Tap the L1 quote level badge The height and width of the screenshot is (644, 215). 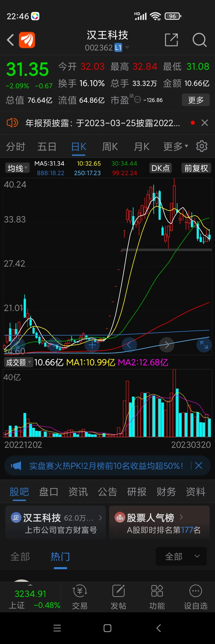tap(118, 48)
